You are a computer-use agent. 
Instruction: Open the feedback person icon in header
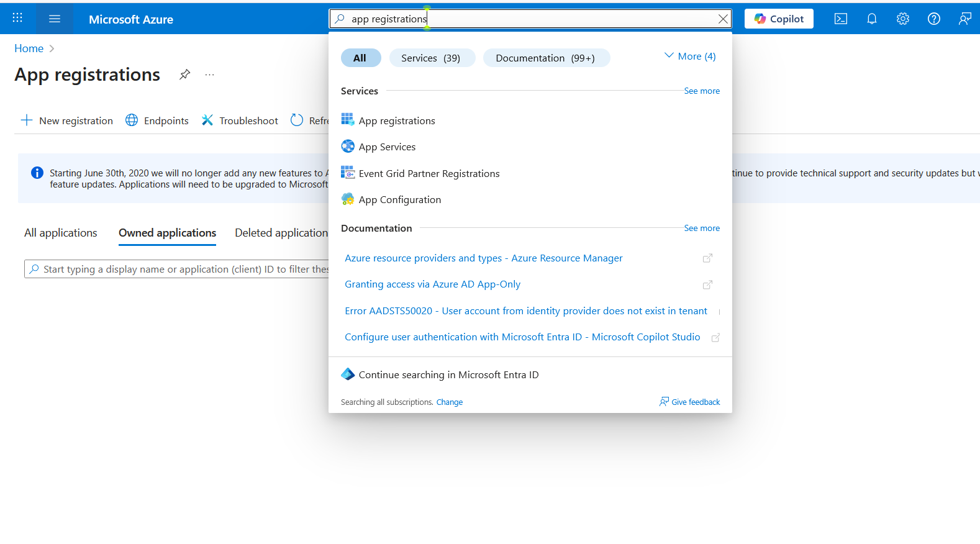pos(964,19)
